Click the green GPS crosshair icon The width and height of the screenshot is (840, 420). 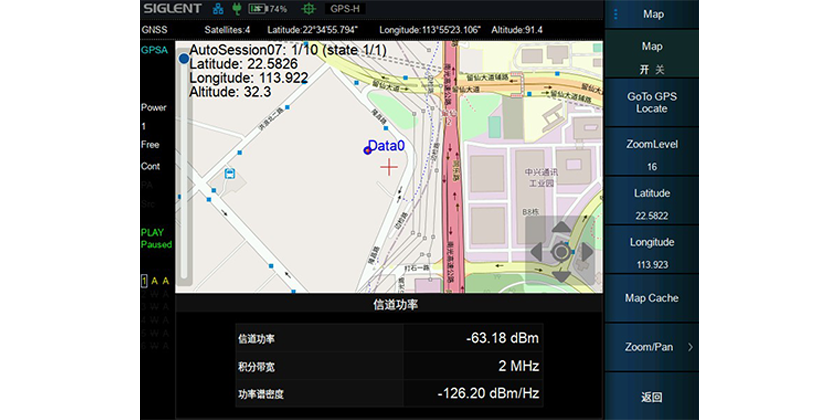click(308, 9)
